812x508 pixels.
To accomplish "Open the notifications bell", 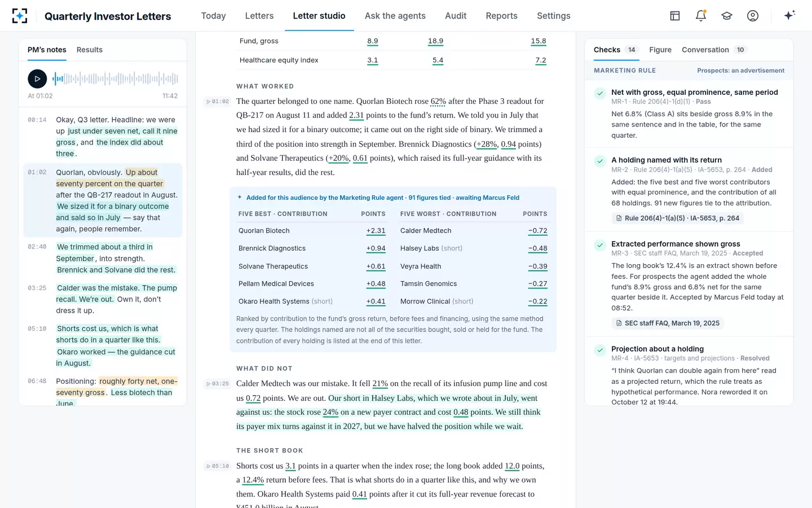I will (701, 16).
